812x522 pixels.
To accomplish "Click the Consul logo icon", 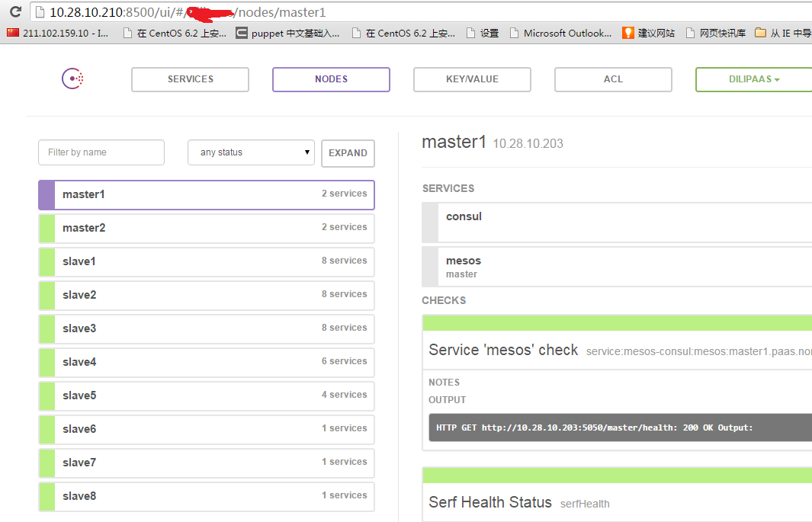I will coord(72,78).
